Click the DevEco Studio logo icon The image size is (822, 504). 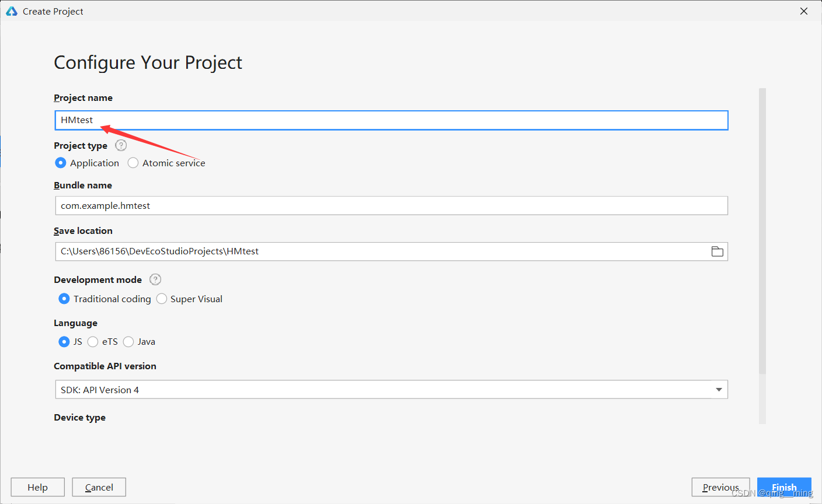[x=12, y=11]
